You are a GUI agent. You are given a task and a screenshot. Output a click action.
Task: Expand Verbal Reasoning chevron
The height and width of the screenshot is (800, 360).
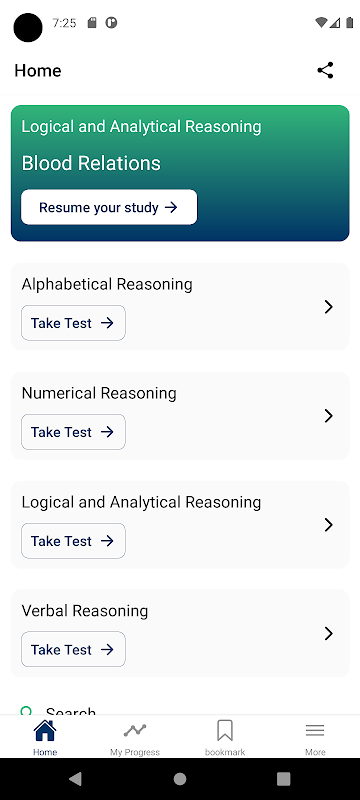(x=329, y=633)
